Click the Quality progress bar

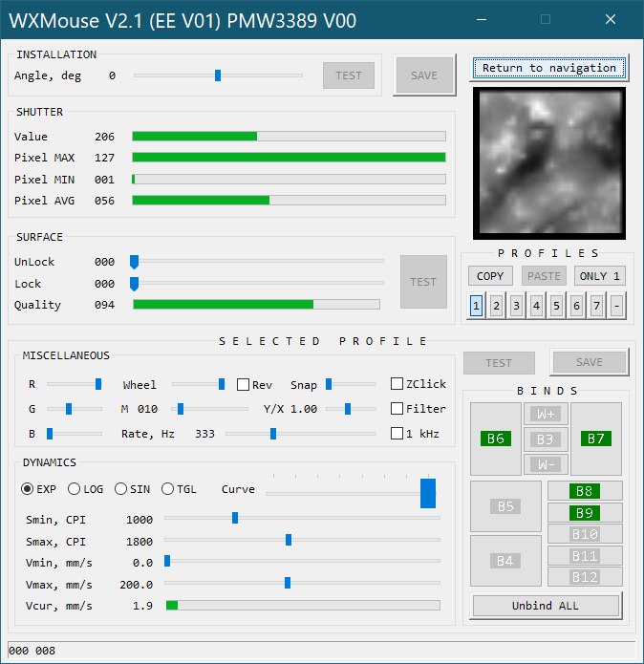tap(257, 304)
